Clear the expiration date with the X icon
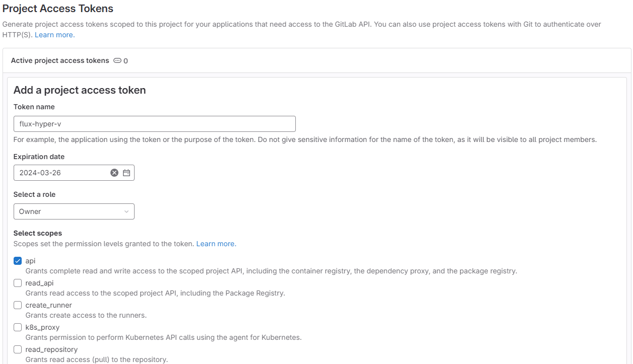The image size is (633, 364). click(114, 173)
